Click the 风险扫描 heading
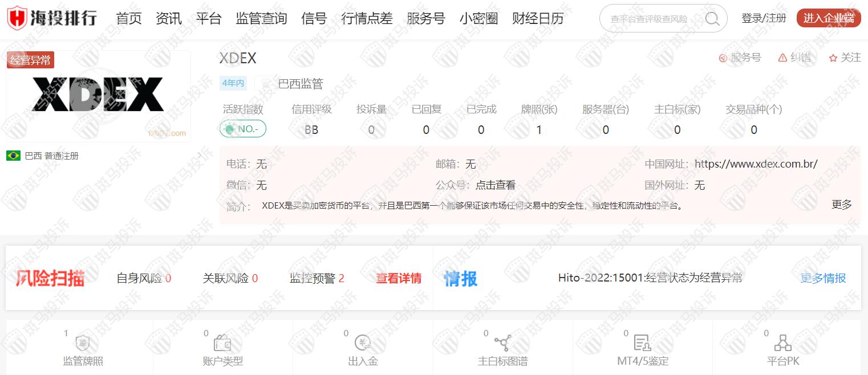 click(x=50, y=278)
